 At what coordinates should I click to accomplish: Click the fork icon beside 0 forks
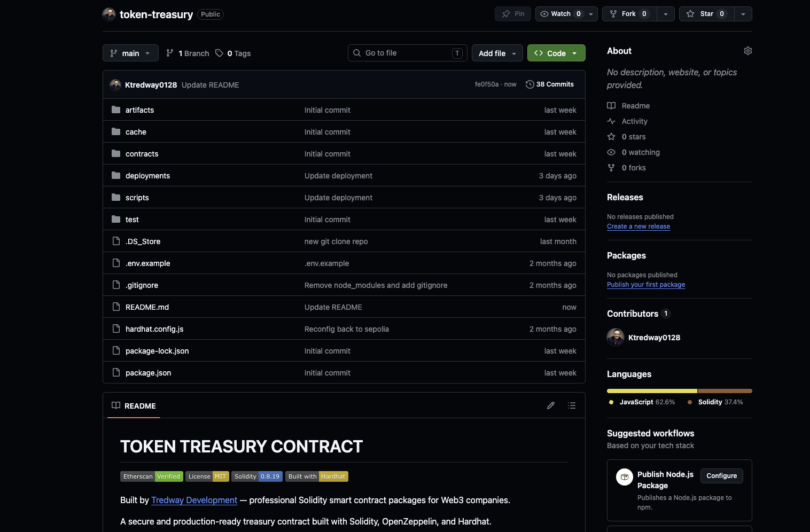pyautogui.click(x=611, y=168)
